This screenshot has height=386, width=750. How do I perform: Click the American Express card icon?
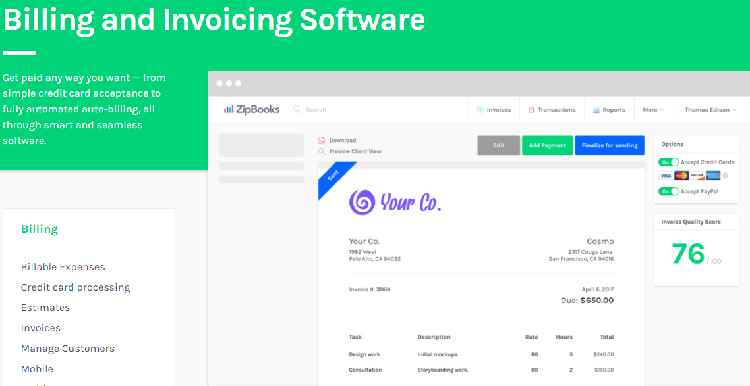coord(713,176)
